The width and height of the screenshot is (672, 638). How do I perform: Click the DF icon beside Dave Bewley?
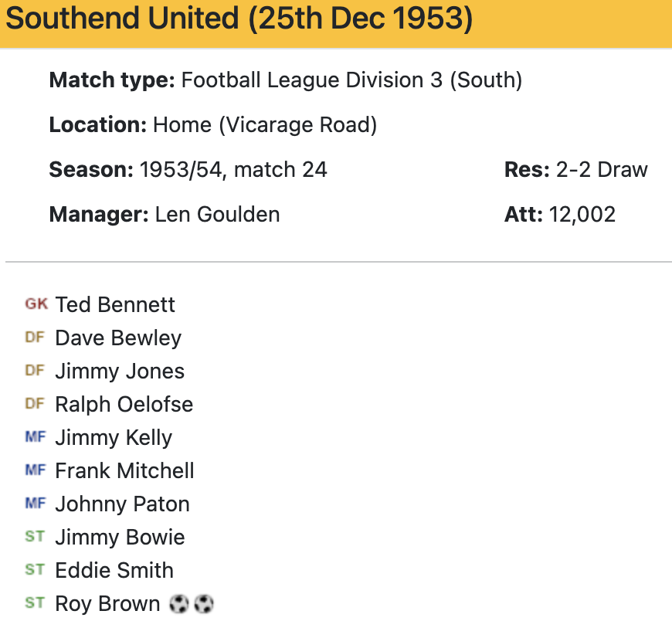click(35, 338)
